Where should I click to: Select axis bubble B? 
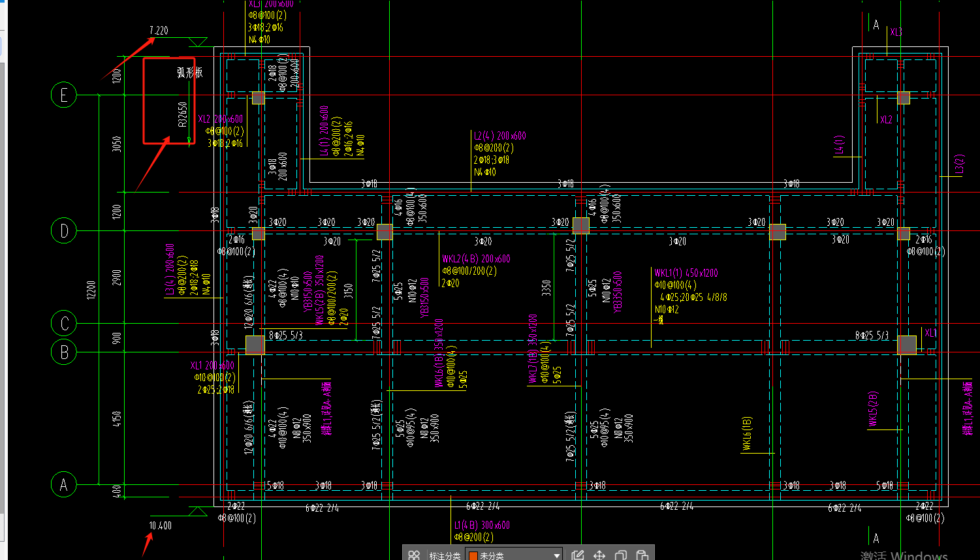[64, 352]
